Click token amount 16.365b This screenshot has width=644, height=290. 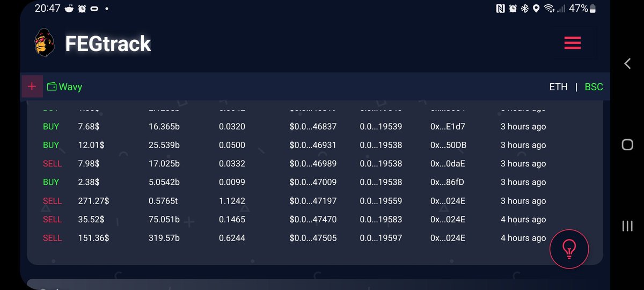[164, 127]
